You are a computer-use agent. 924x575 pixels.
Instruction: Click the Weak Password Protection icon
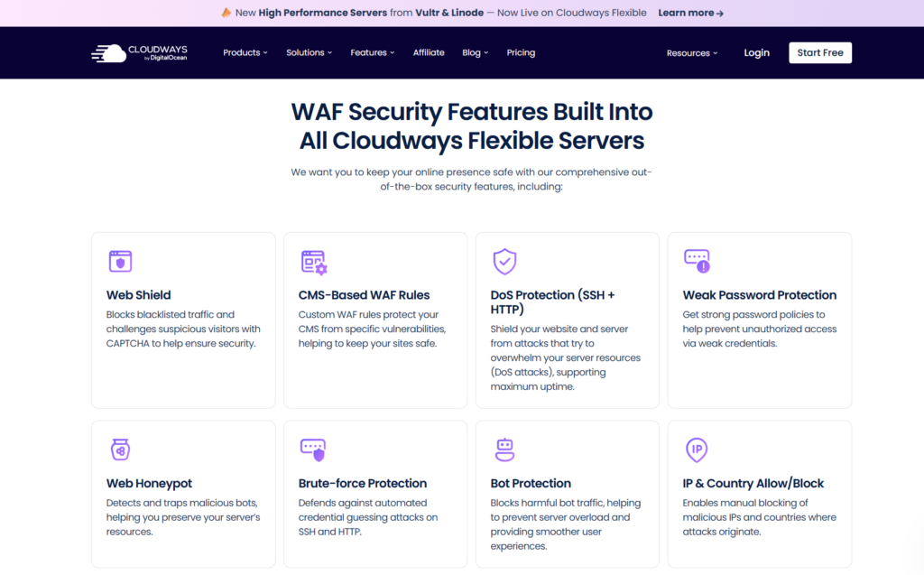[697, 262]
